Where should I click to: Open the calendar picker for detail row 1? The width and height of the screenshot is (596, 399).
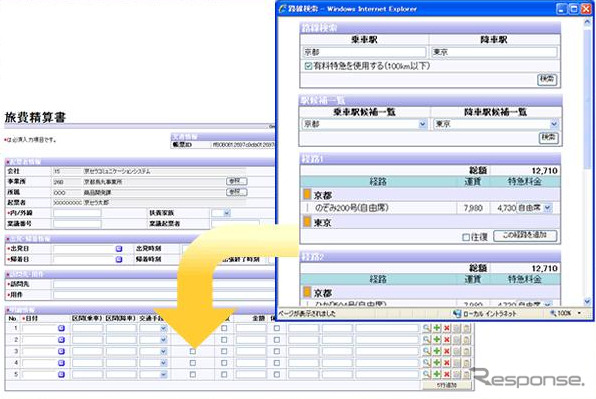(x=61, y=328)
